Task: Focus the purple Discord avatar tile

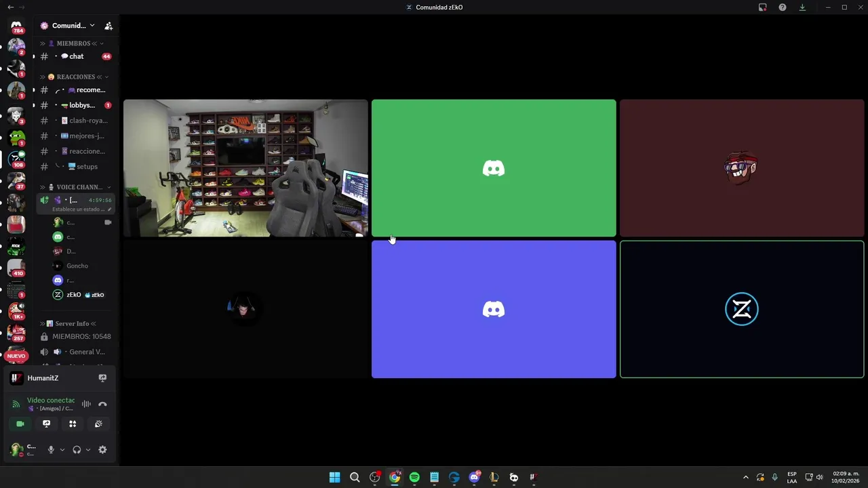Action: (x=494, y=309)
